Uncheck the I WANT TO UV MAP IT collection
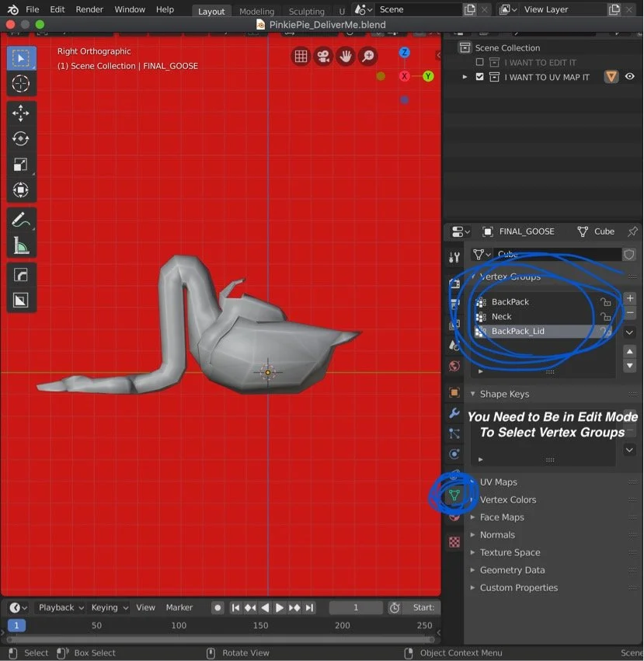This screenshot has height=661, width=644. 479,77
